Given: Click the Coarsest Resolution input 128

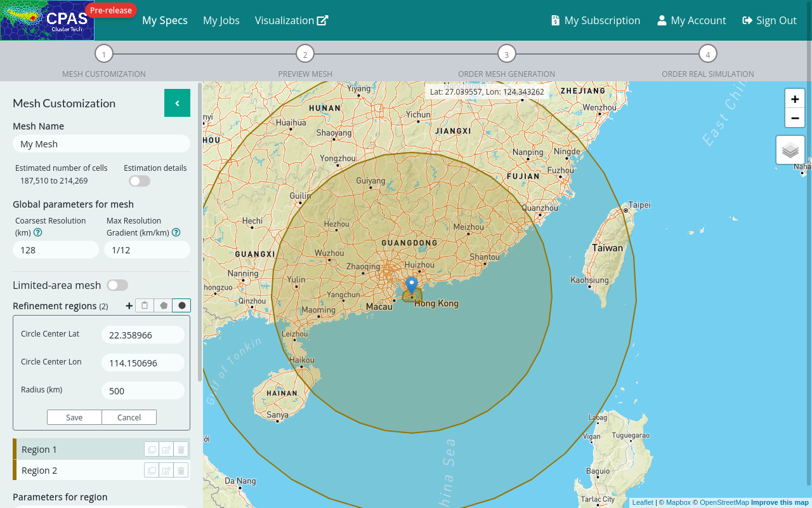Looking at the screenshot, I should pyautogui.click(x=56, y=250).
